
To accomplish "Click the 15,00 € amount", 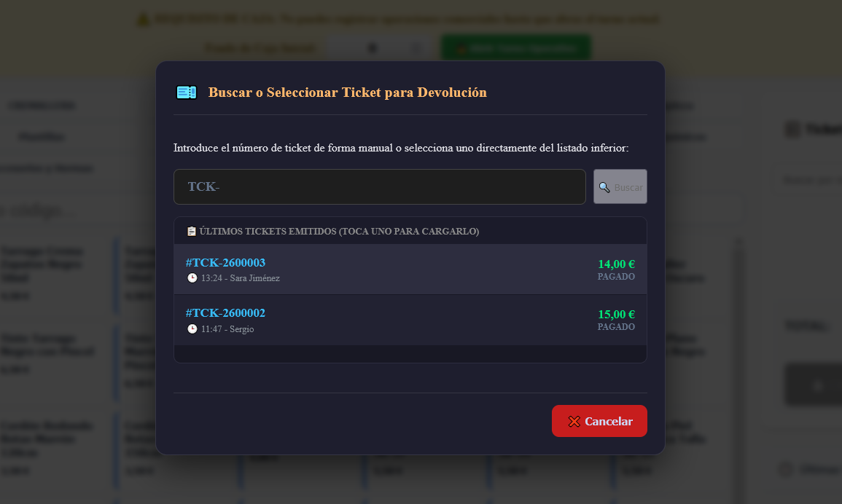I will tap(617, 314).
